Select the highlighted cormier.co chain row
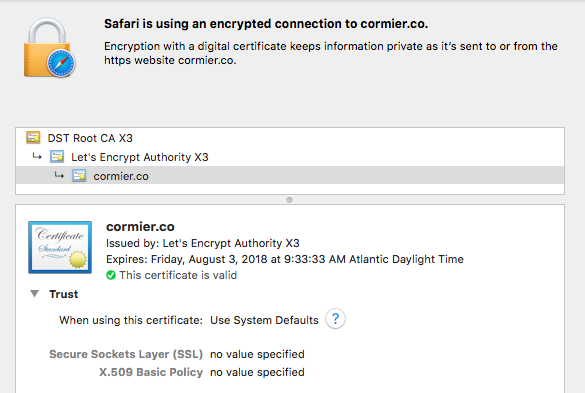Screen dimensions: 585x393 [x=290, y=175]
